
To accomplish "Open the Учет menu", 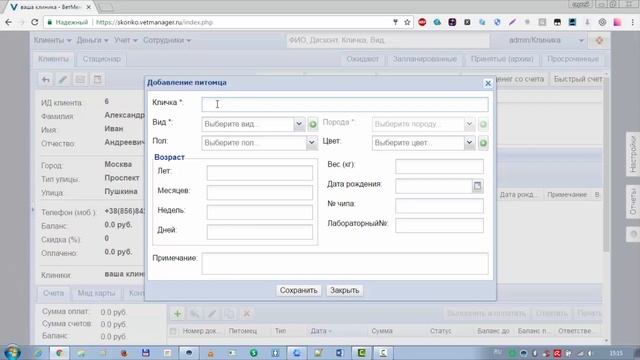I will 126,40.
